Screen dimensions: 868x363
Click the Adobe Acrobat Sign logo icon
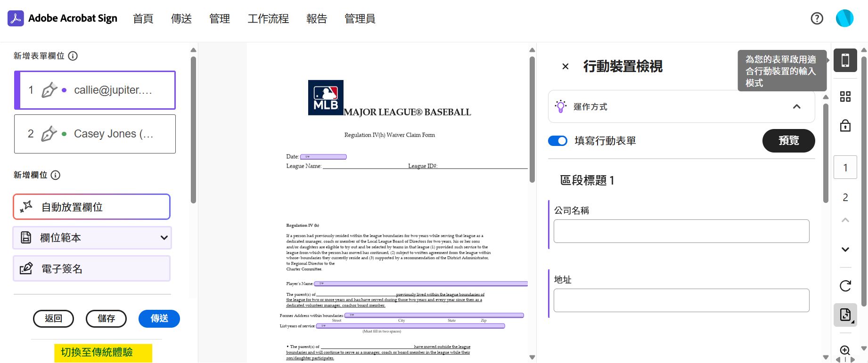tap(16, 18)
